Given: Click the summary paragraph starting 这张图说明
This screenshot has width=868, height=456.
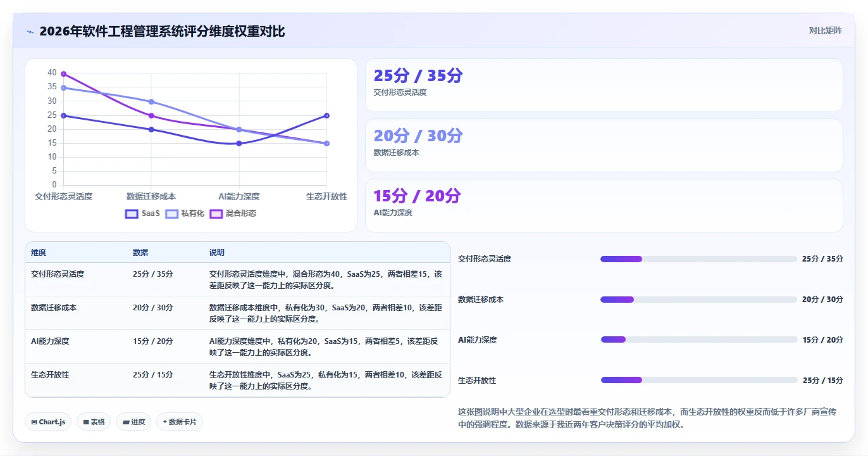Looking at the screenshot, I should click(x=647, y=418).
